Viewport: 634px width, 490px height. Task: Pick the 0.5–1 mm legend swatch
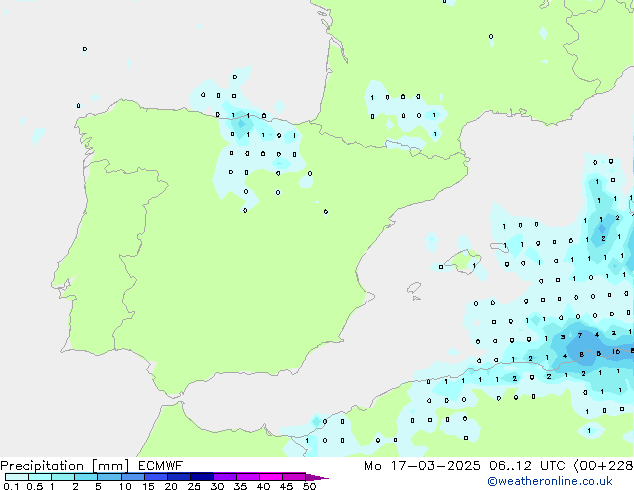pos(40,477)
